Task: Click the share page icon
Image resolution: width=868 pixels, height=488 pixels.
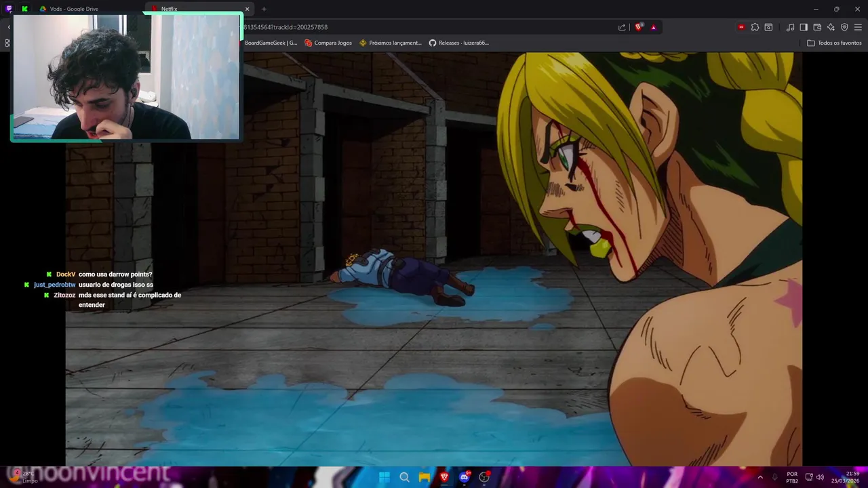Action: click(x=622, y=27)
